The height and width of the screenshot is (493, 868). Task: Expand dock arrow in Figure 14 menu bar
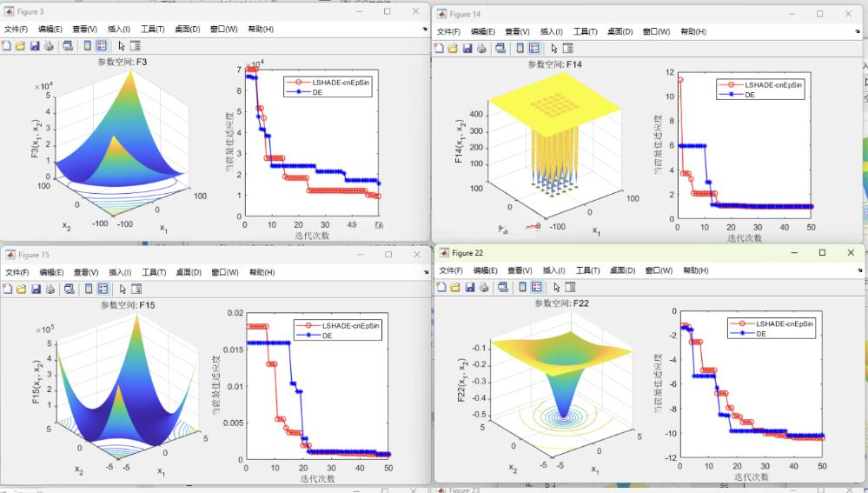857,31
